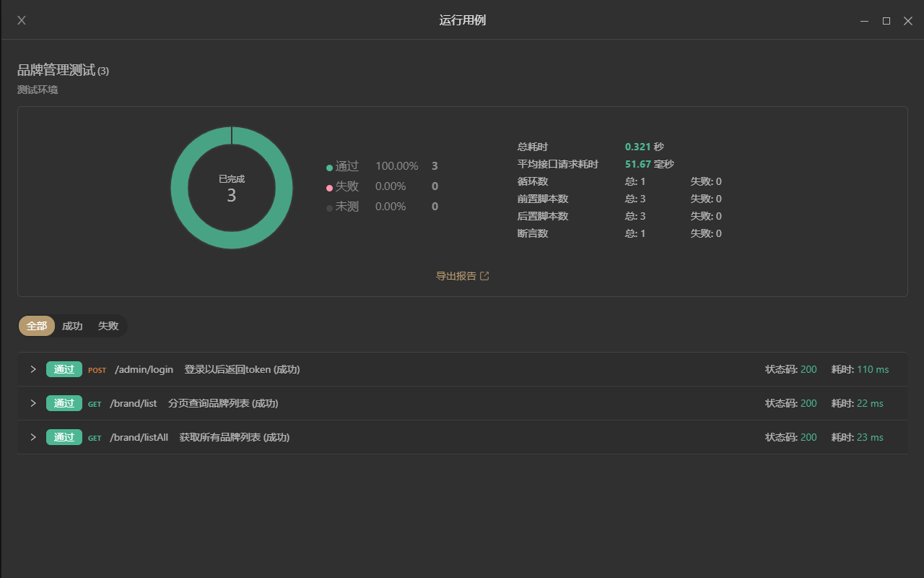Click the 通过 badge on /brand/listAll row

pos(64,437)
